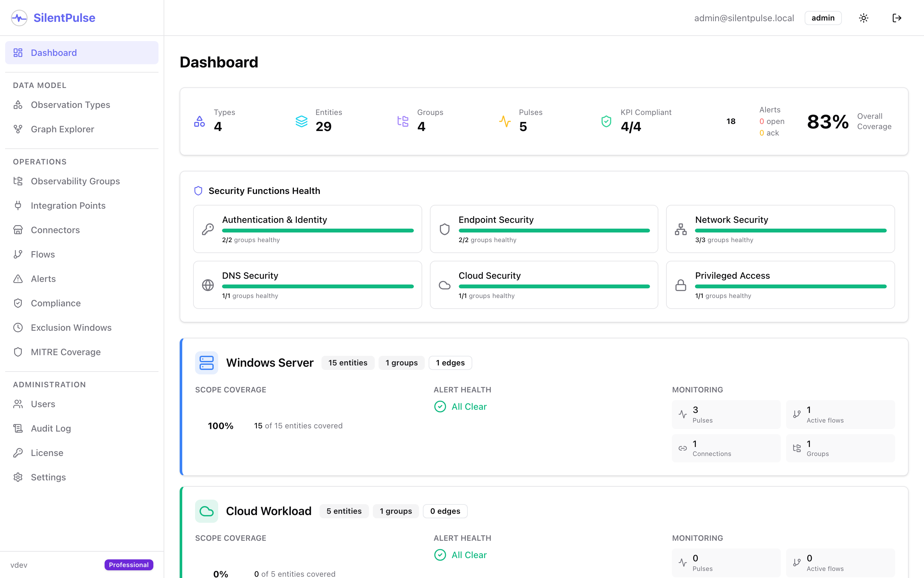
Task: Click the Privileged Access lock icon
Action: (x=681, y=285)
